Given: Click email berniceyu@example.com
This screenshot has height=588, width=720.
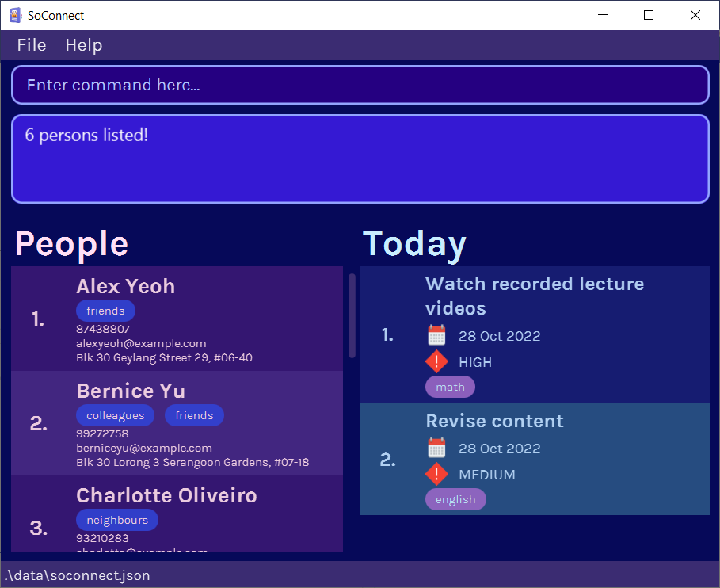Looking at the screenshot, I should 144,448.
